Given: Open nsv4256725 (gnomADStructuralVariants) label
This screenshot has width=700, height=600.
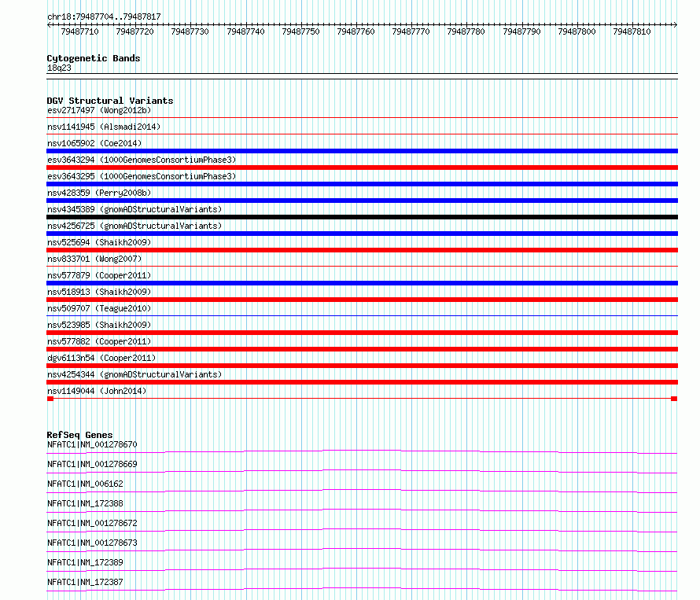Looking at the screenshot, I should click(134, 226).
